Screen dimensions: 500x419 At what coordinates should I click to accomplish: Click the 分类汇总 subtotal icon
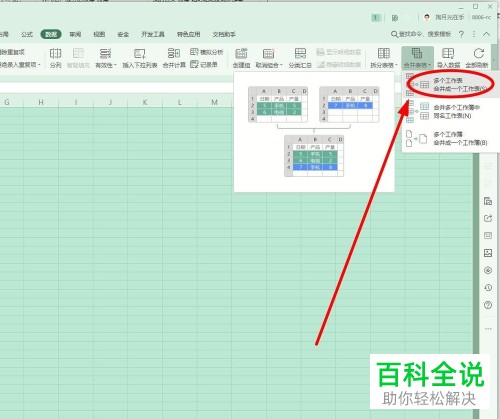300,53
